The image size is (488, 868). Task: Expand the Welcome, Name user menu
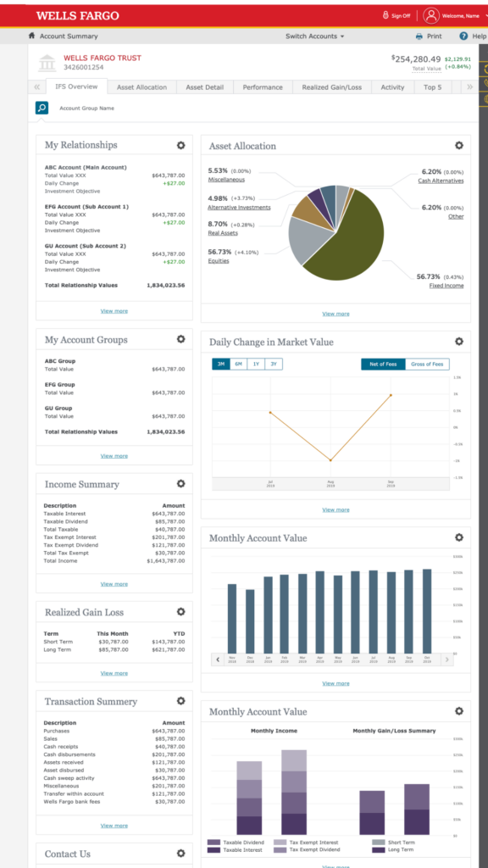(x=463, y=15)
